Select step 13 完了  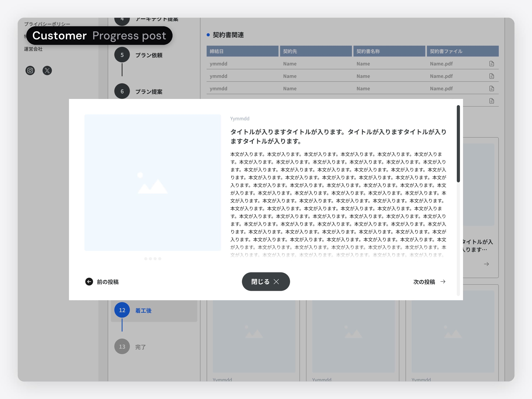point(130,347)
